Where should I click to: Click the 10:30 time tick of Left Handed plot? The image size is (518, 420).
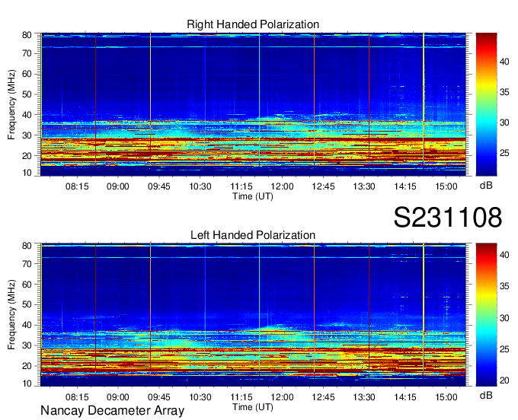[x=200, y=396]
